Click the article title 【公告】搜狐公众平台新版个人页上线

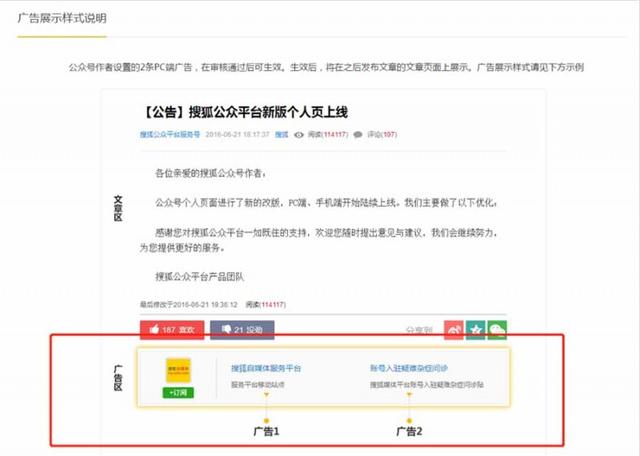click(244, 112)
